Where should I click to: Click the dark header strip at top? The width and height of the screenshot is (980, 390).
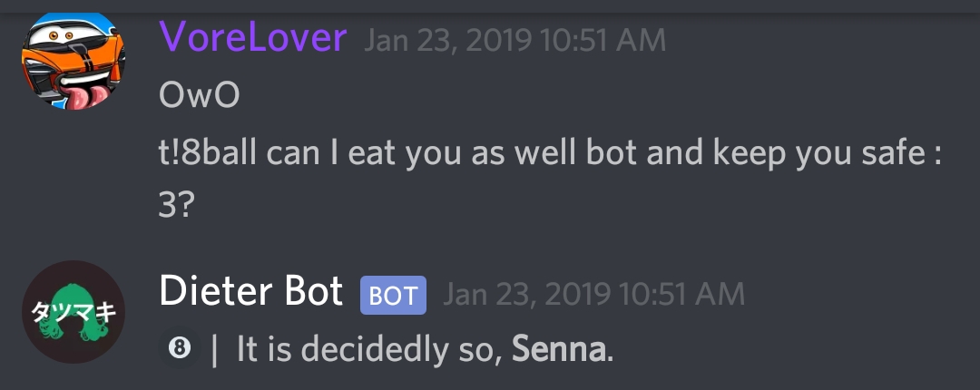490,5
